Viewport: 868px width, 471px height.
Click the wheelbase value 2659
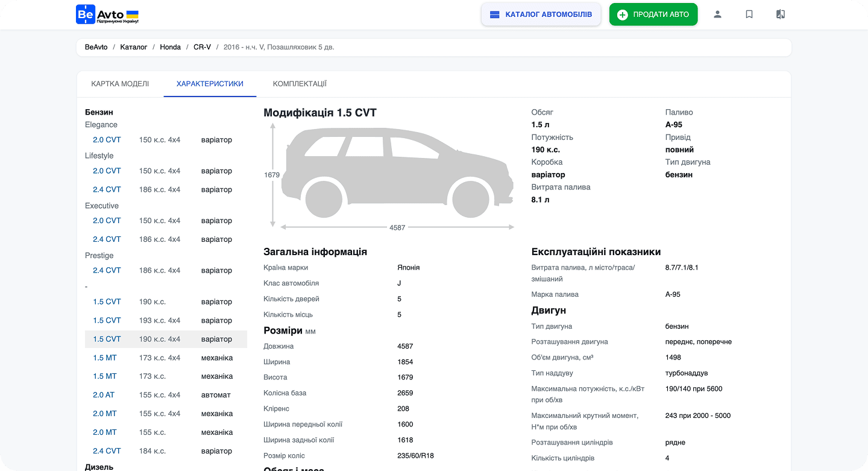click(406, 393)
